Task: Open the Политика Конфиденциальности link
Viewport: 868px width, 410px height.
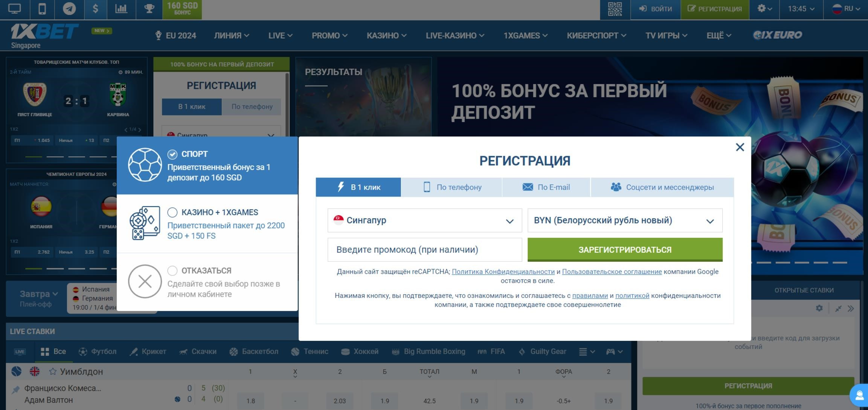Action: click(503, 272)
